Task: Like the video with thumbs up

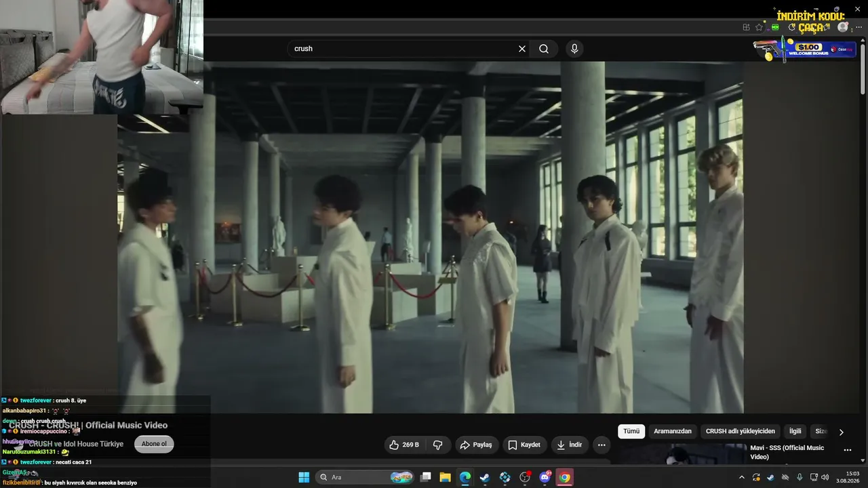Action: click(x=403, y=445)
